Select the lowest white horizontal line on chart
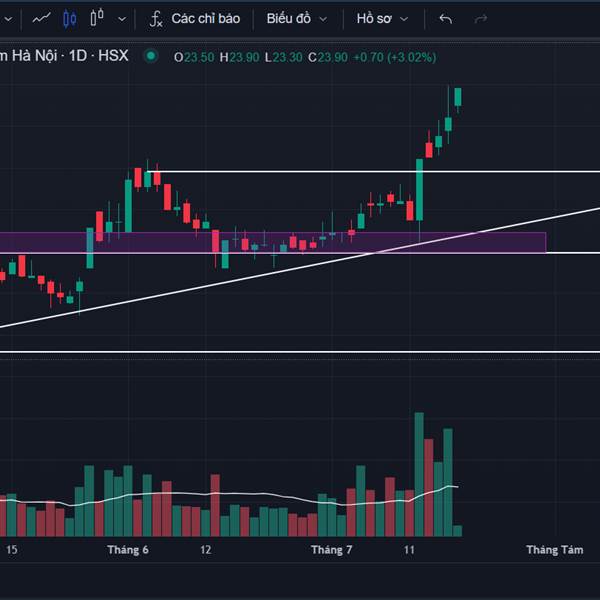The image size is (600, 600). point(300,352)
